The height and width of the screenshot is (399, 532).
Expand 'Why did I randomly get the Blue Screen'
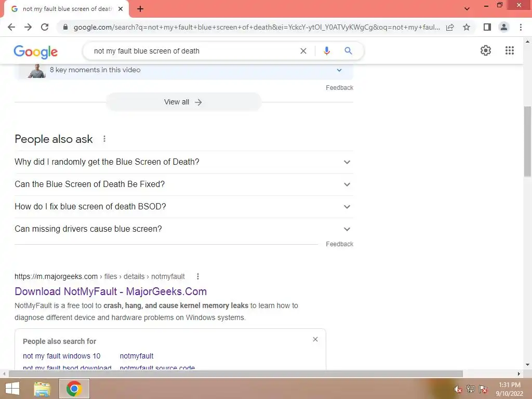[x=183, y=162]
